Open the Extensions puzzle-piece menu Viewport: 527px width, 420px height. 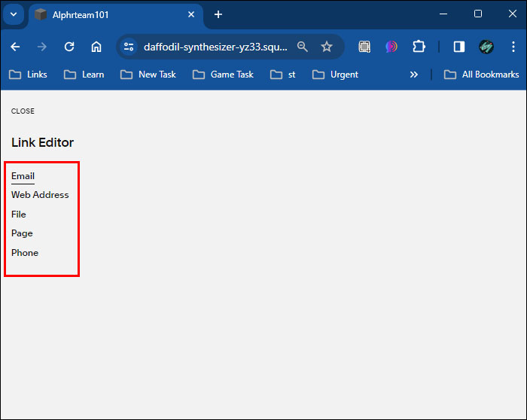[x=419, y=47]
